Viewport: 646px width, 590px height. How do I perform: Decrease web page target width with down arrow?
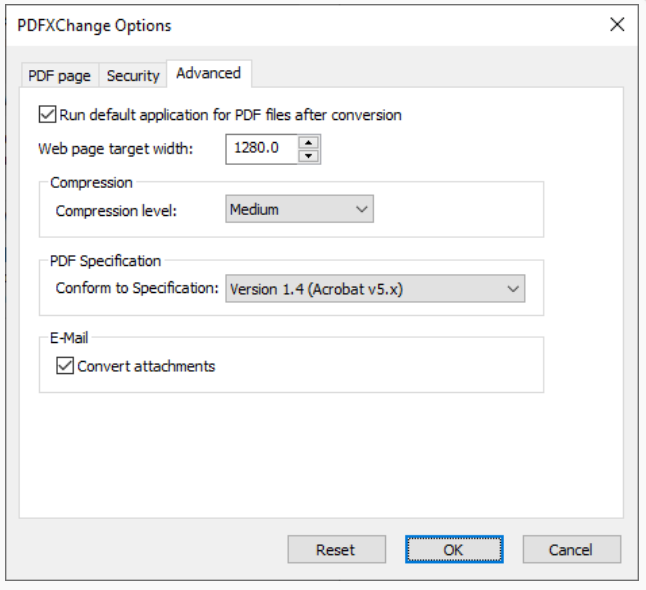tap(309, 156)
